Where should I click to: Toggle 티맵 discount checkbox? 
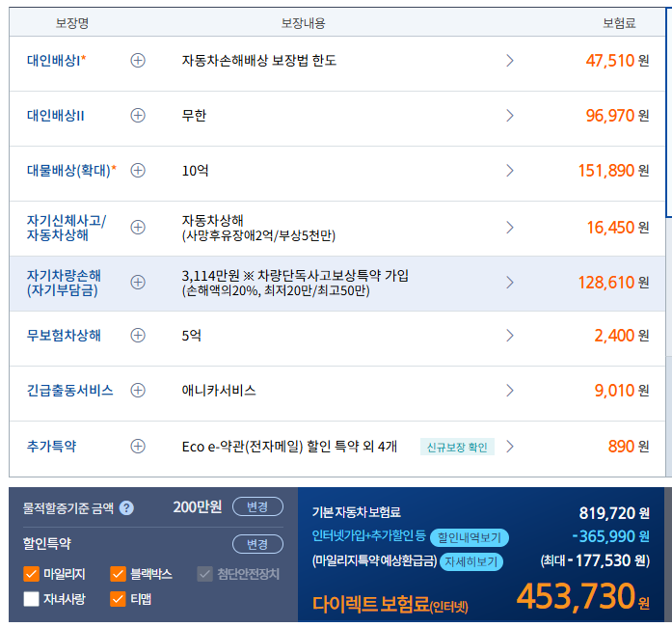coord(118,599)
